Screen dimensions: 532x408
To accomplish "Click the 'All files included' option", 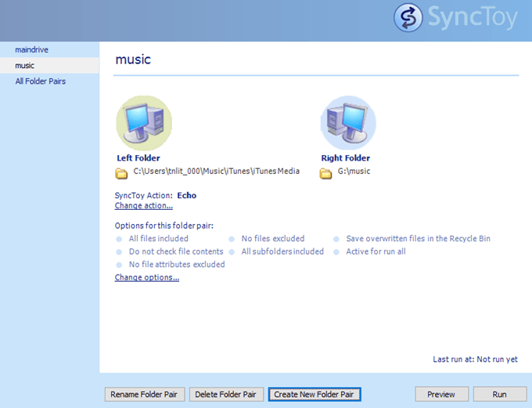I will tap(158, 239).
